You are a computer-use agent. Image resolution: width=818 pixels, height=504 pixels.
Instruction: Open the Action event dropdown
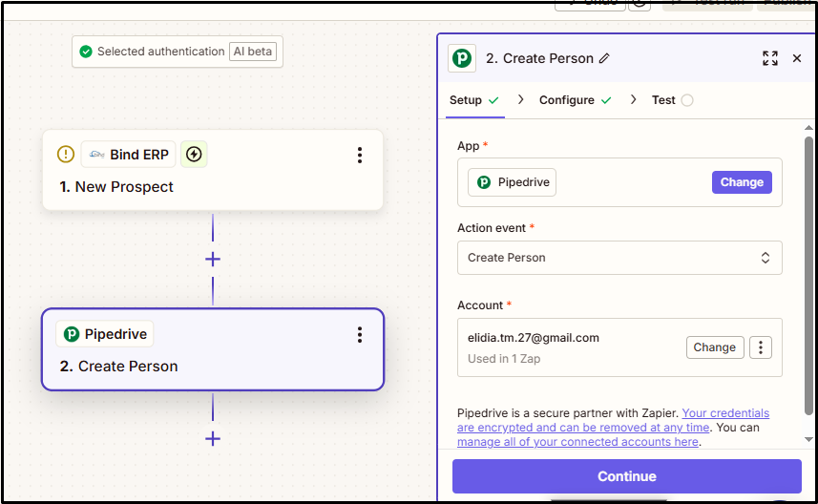[x=619, y=258]
